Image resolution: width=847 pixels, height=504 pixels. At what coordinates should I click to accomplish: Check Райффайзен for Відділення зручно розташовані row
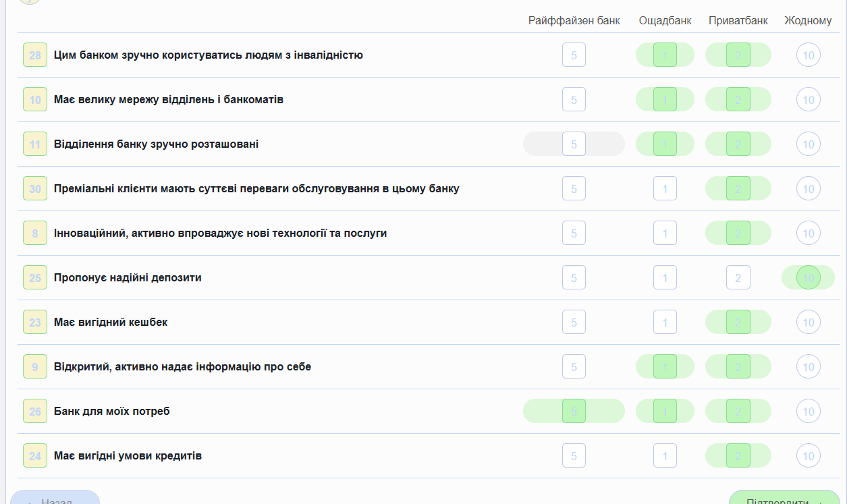(574, 144)
